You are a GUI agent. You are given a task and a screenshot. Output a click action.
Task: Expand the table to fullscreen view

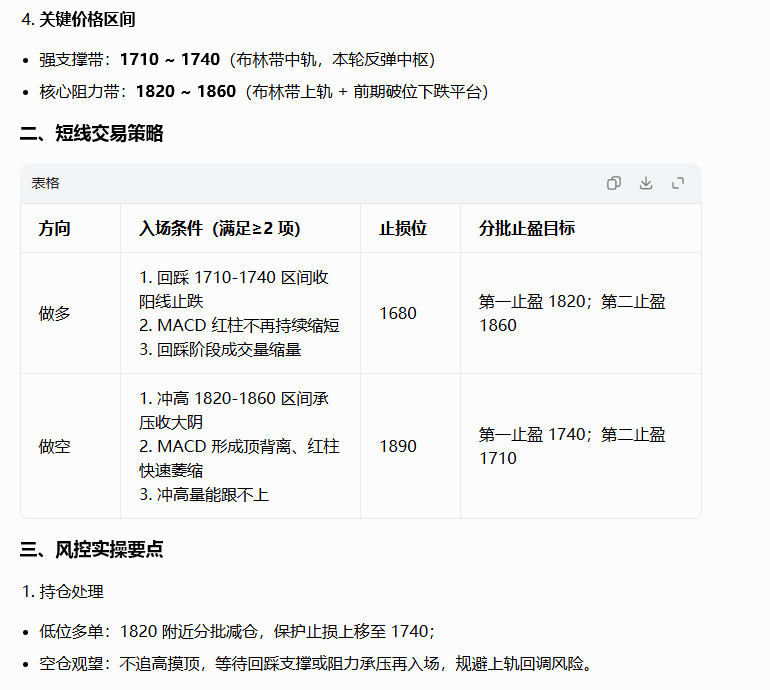(678, 183)
